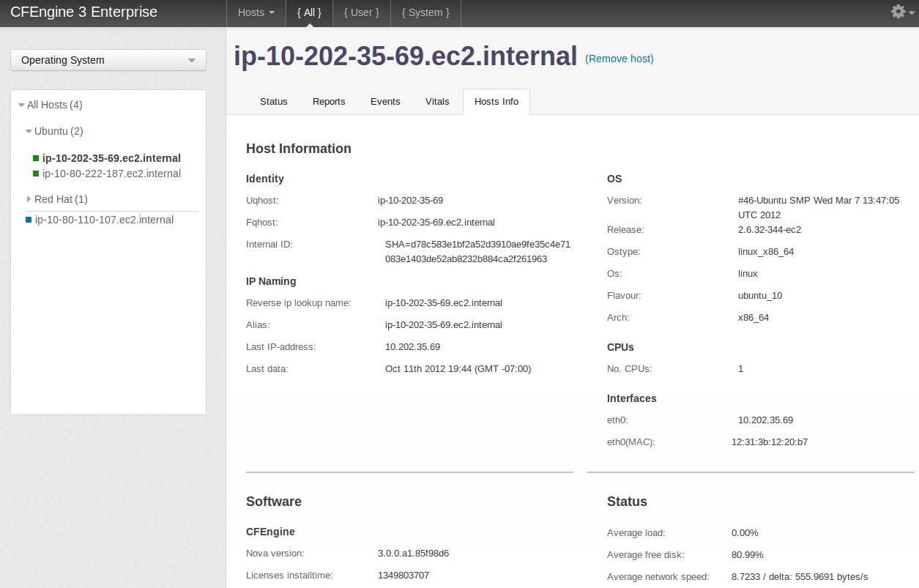
Task: Open the settings gear menu
Action: tap(901, 12)
